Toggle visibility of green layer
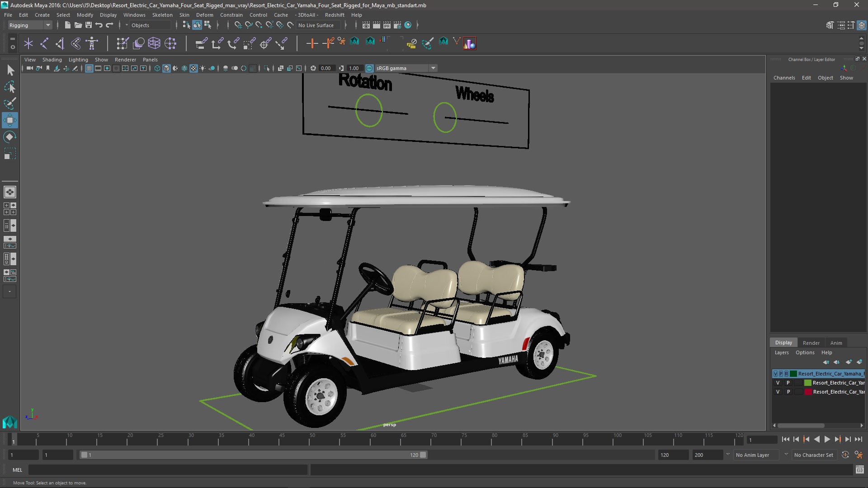This screenshot has width=868, height=488. (778, 383)
